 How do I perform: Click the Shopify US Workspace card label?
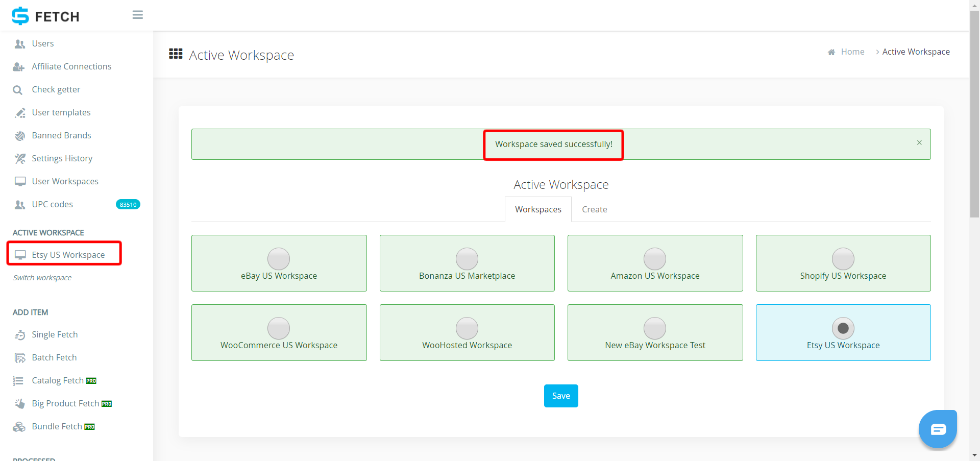point(843,276)
